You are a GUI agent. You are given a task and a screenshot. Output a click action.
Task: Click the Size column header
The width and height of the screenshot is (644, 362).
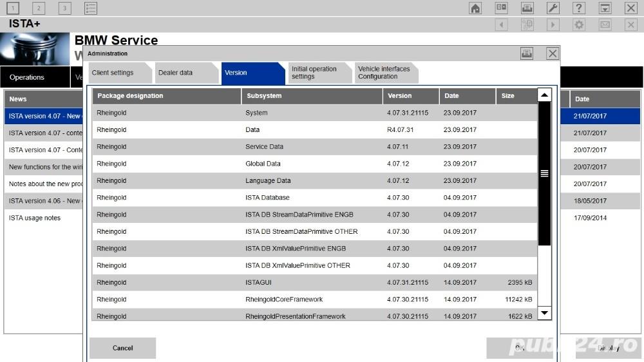click(x=516, y=96)
